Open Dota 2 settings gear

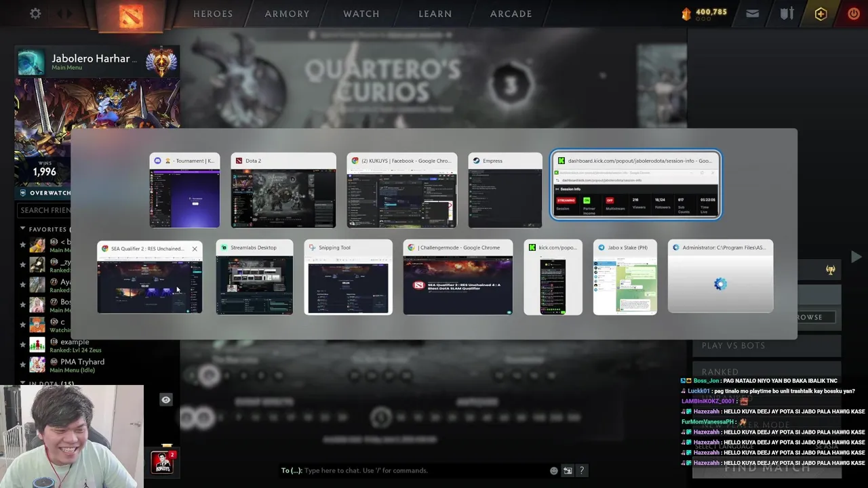(35, 14)
